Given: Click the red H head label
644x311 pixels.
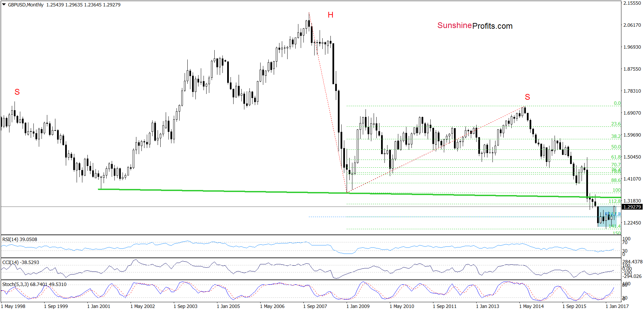Looking at the screenshot, I should pos(330,15).
